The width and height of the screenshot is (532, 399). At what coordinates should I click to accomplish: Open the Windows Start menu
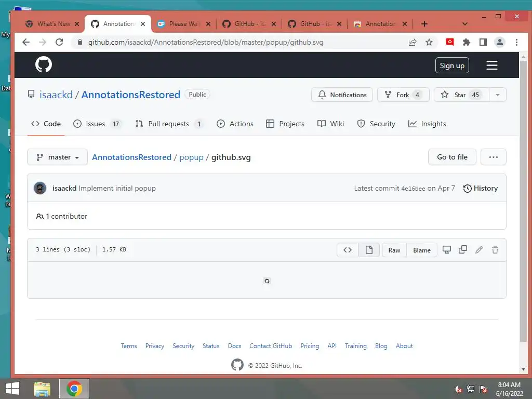[12, 389]
